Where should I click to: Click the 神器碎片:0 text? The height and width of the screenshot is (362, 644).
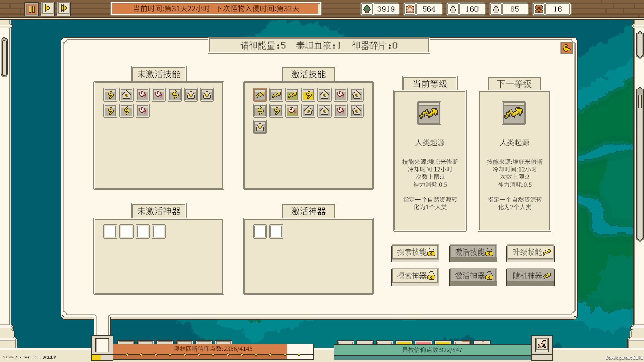pyautogui.click(x=375, y=46)
